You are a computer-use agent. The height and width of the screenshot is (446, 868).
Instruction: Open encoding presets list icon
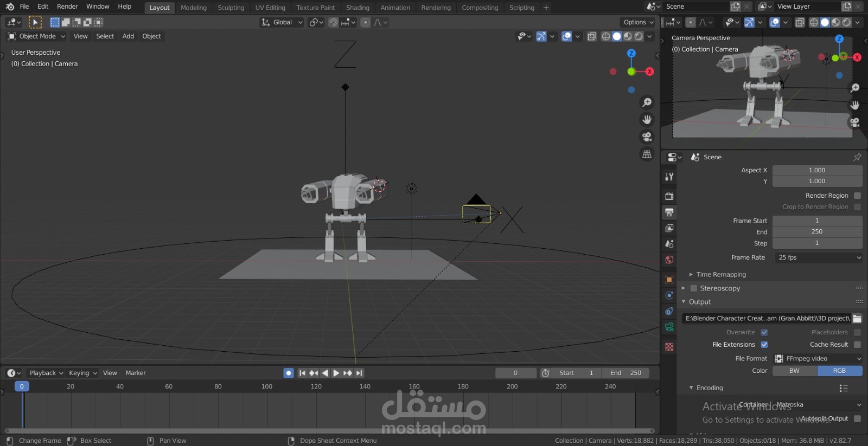844,388
